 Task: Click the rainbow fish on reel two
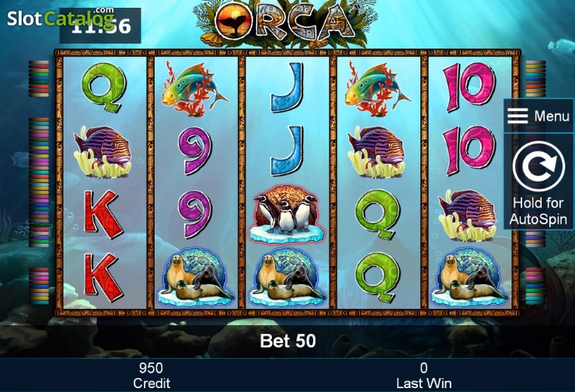tap(195, 88)
